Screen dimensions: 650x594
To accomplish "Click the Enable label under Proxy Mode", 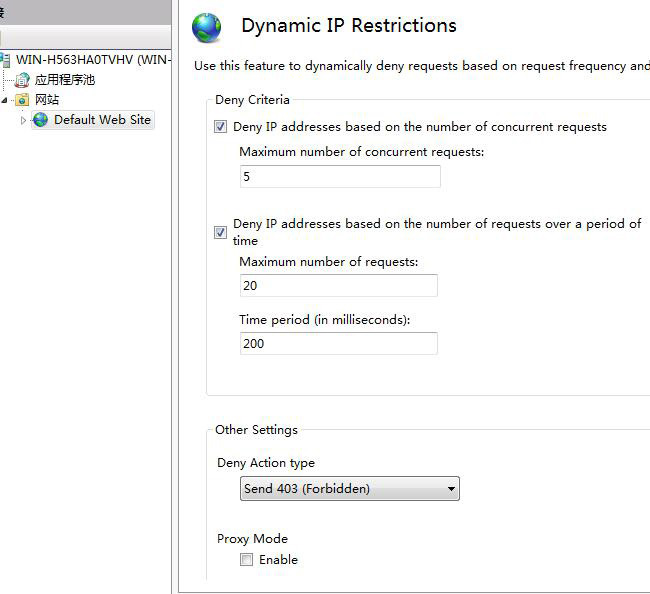I will 278,560.
